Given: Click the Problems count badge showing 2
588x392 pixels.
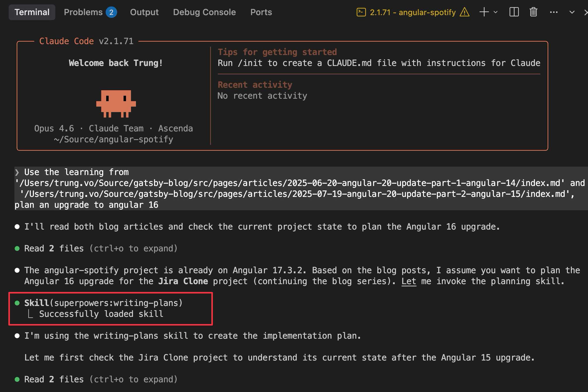Looking at the screenshot, I should (x=111, y=12).
